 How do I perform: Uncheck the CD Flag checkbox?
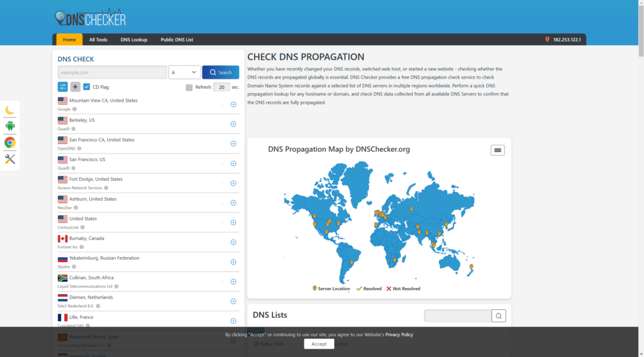point(86,87)
